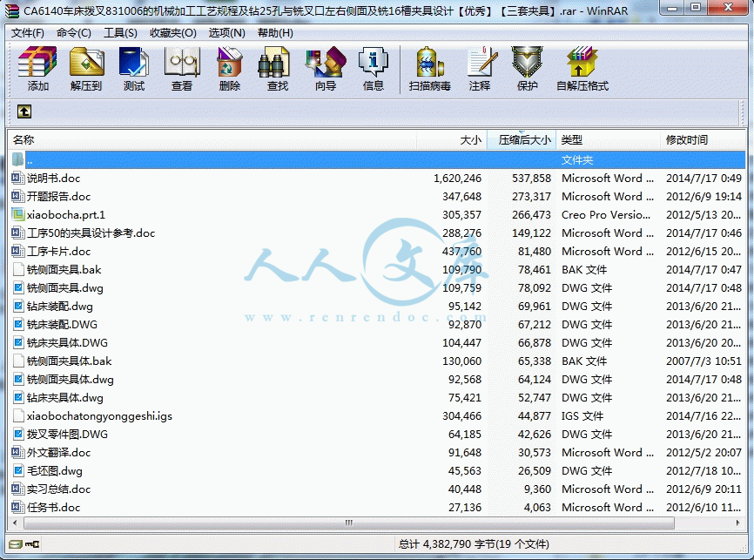The width and height of the screenshot is (754, 560).
Task: Select file 铣侧面夹具体.dwg
Action: 71,379
